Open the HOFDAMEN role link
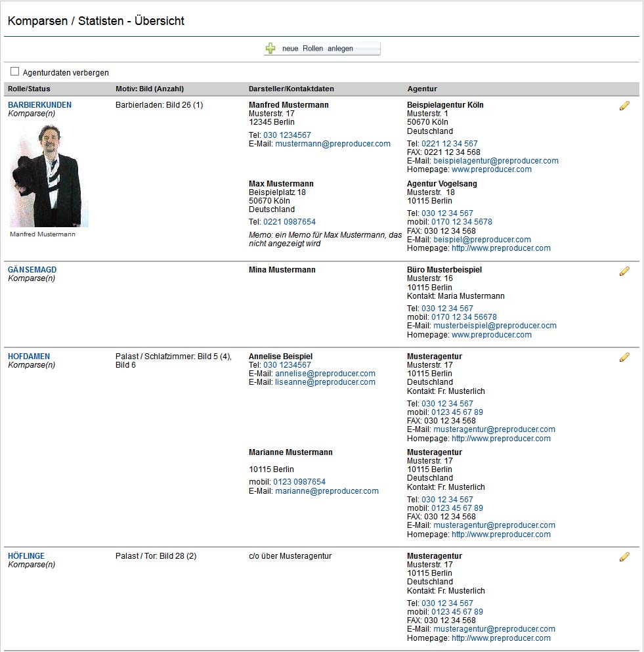Screen dimensions: 644x652 pos(29,357)
